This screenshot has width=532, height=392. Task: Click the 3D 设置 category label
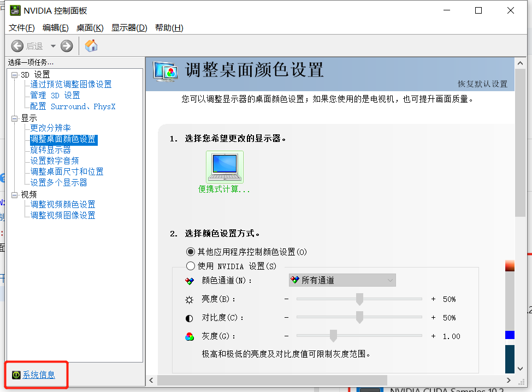(36, 75)
